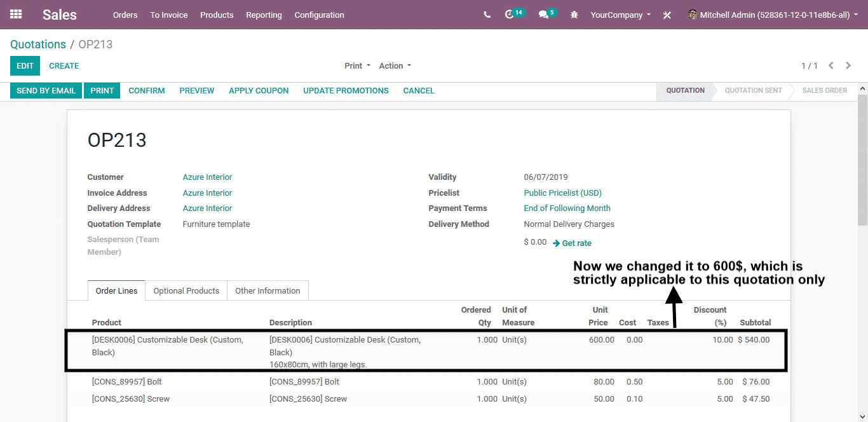Click the wrench tools icon in navbar
The height and width of the screenshot is (422, 868).
[667, 15]
